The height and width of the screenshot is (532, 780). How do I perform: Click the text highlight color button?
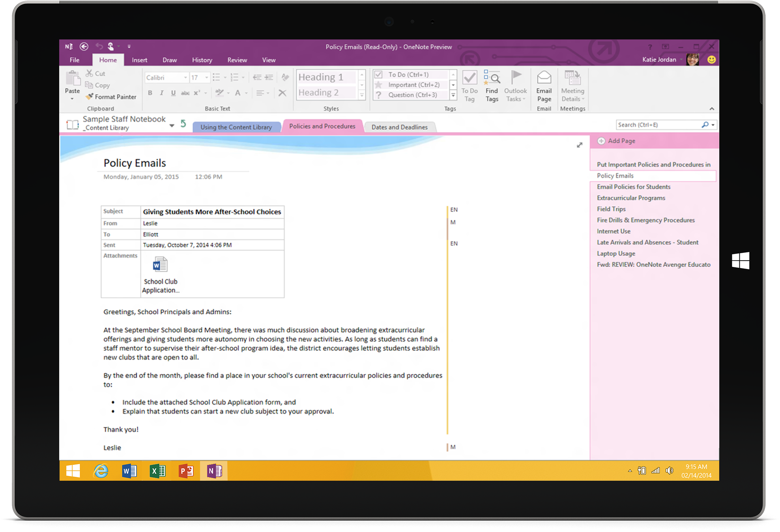220,93
